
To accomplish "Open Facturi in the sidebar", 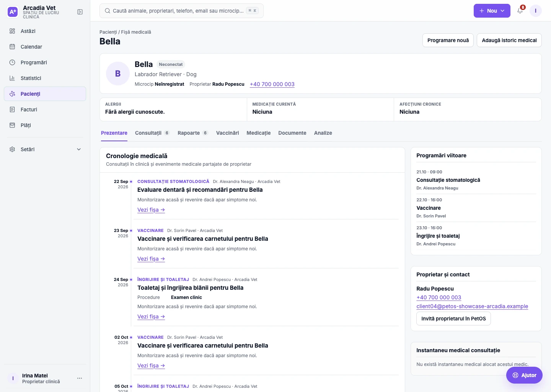I will (x=45, y=109).
